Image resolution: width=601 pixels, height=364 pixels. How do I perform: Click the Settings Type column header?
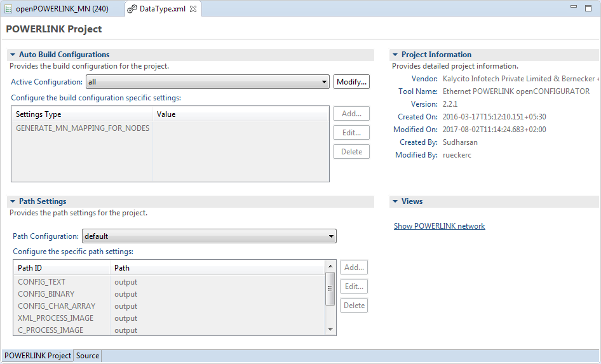point(83,114)
